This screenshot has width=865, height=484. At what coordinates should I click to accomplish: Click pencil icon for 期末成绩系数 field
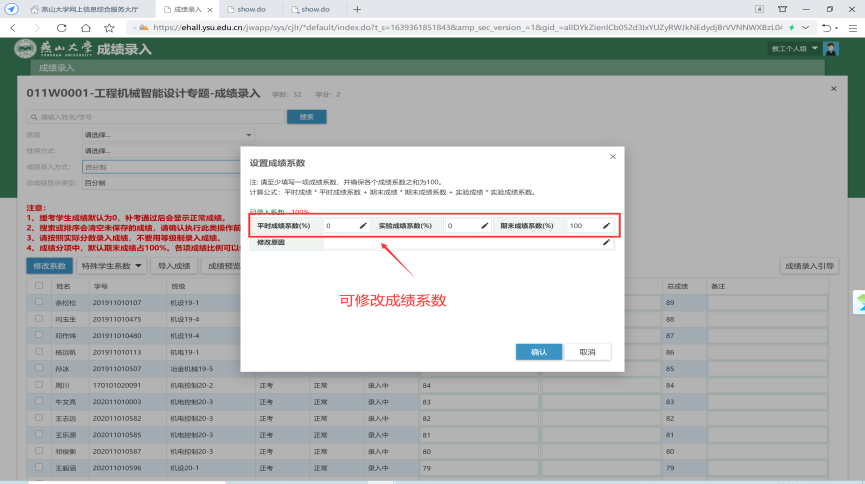pyautogui.click(x=606, y=226)
